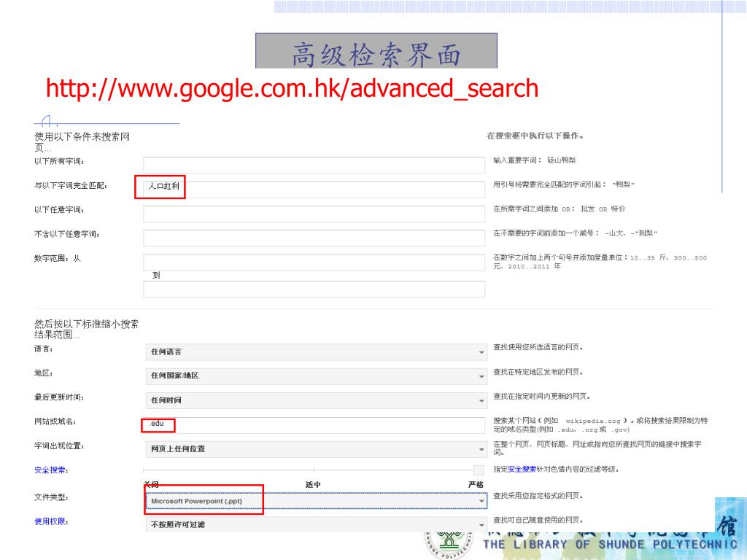Click heading '使用以下条件来搜索网页'

82,142
